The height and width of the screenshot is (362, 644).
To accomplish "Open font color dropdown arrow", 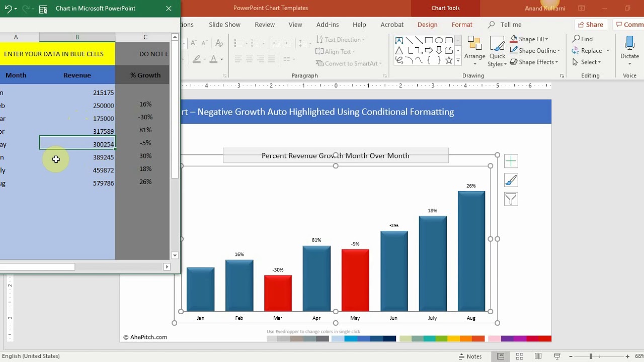I will 222,59.
